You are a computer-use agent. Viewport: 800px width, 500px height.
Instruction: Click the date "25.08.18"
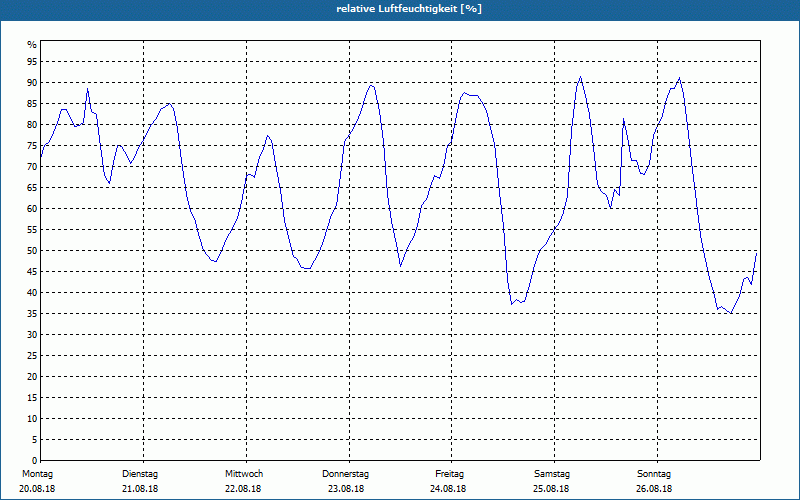click(x=551, y=489)
